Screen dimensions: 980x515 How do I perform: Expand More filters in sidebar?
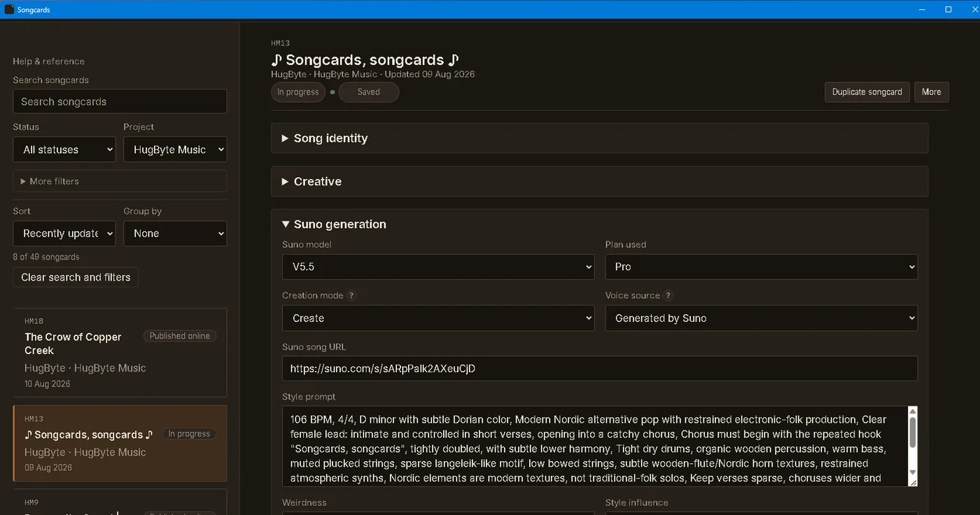click(x=120, y=181)
